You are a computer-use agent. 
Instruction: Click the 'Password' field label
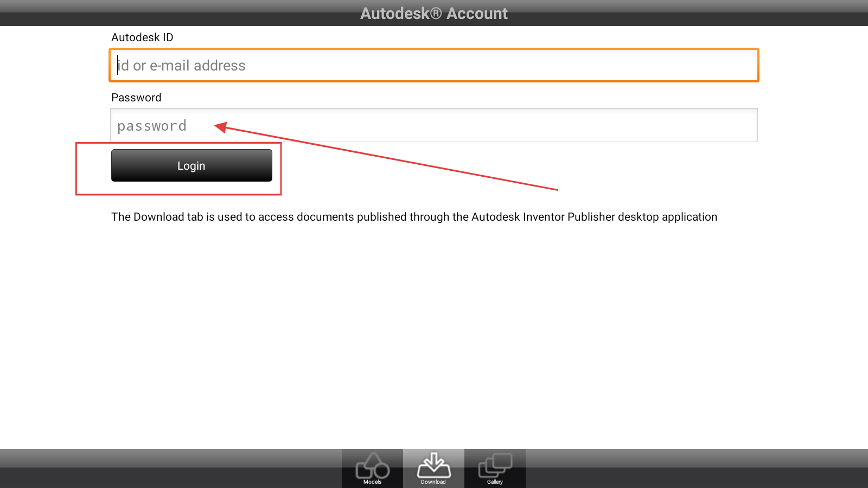coord(136,98)
